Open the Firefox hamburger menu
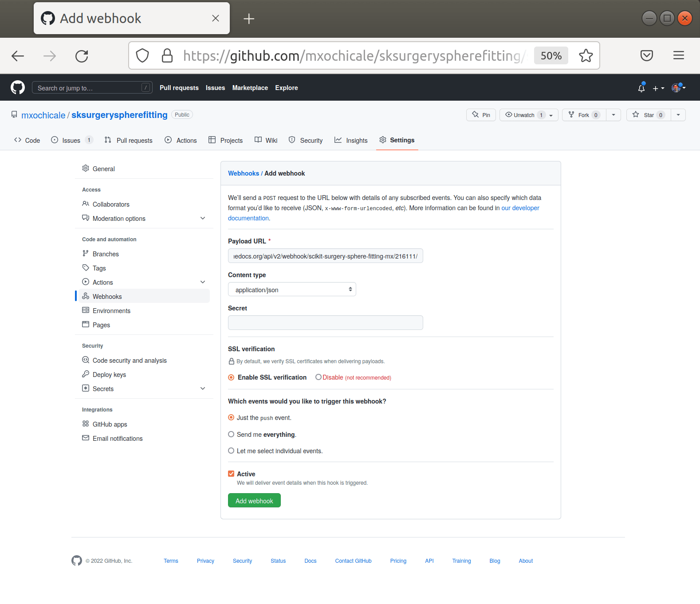The width and height of the screenshot is (700, 604). (x=679, y=55)
